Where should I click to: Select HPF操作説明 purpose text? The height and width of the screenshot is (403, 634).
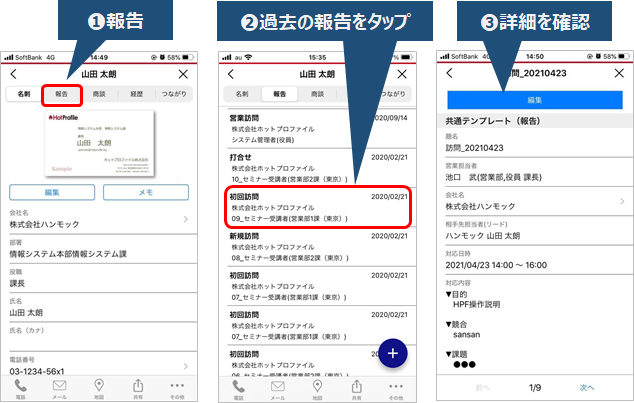477,304
